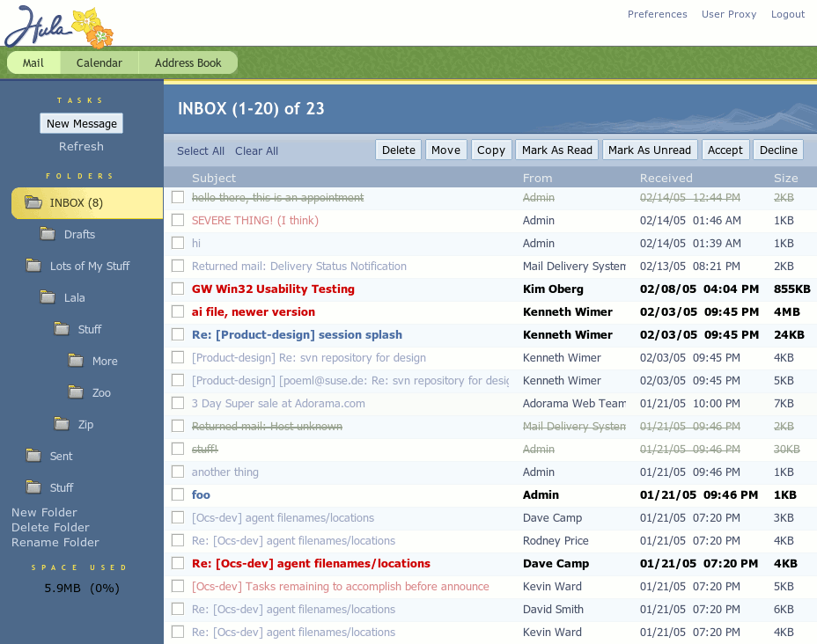The image size is (817, 644).
Task: Click the Move button
Action: (445, 150)
